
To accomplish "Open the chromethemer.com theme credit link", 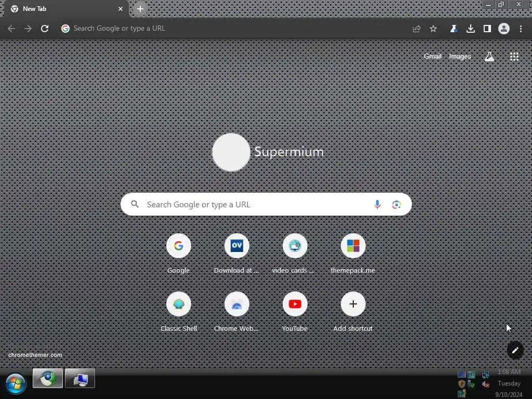I will tap(35, 355).
